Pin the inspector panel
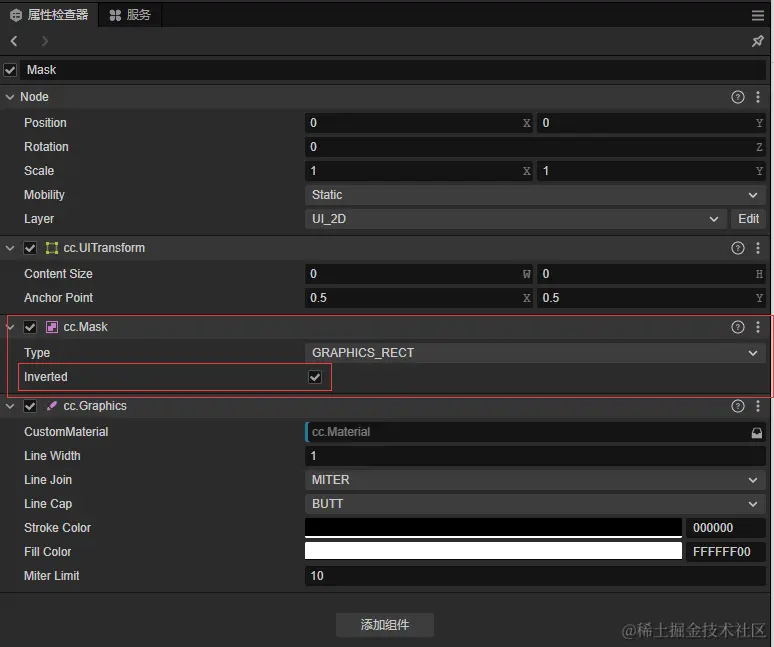Screen dimensions: 774x647 758,41
